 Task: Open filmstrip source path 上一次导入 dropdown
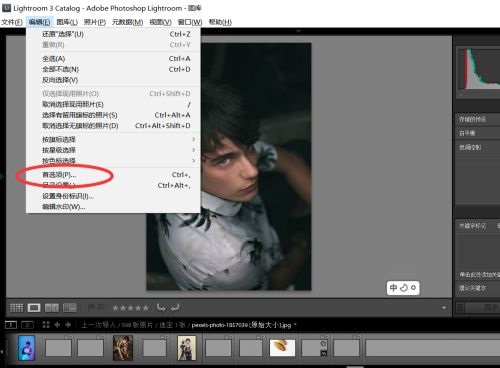point(99,325)
